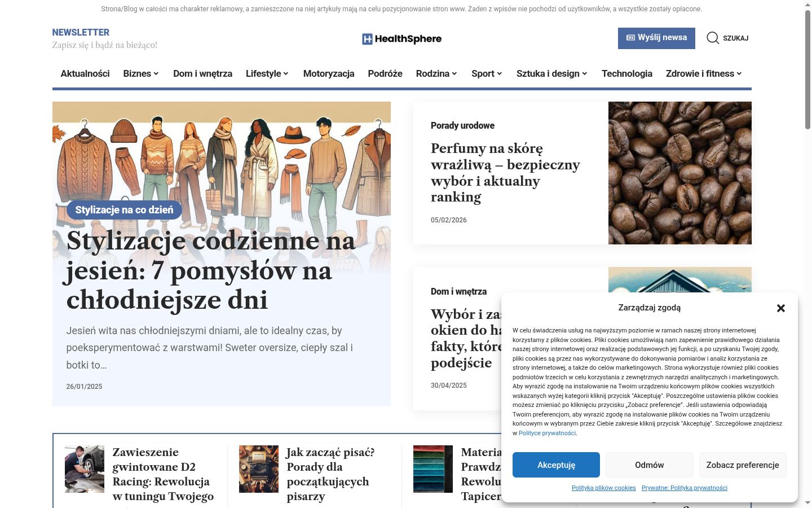The image size is (812, 508).
Task: Open the Technologia menu item
Action: click(x=627, y=73)
